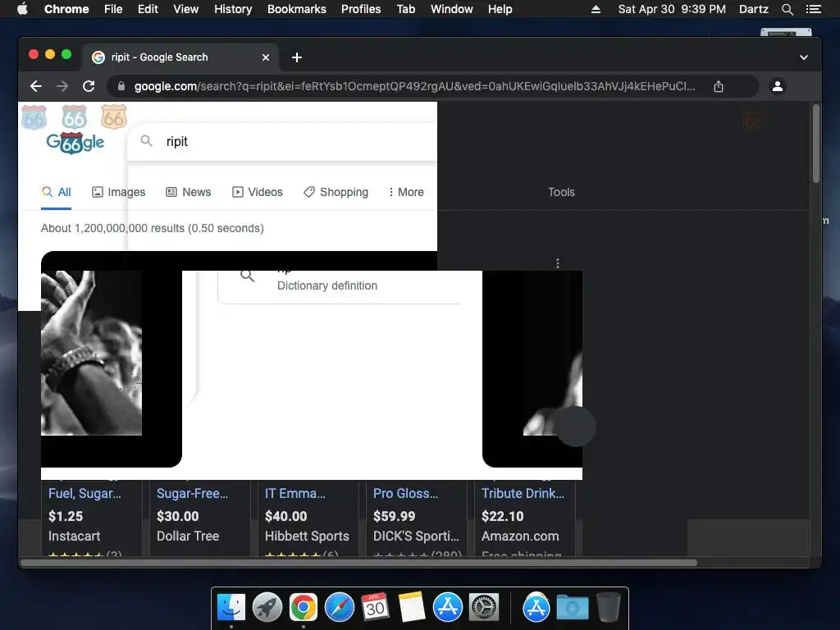Expand the tab search chevron in Chrome
Image resolution: width=840 pixels, height=630 pixels.
pyautogui.click(x=804, y=57)
